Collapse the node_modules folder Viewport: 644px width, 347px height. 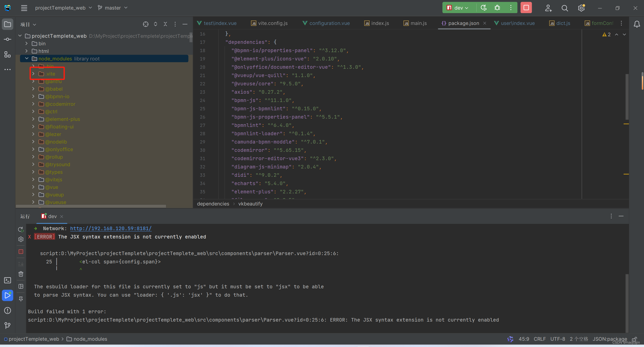point(27,59)
